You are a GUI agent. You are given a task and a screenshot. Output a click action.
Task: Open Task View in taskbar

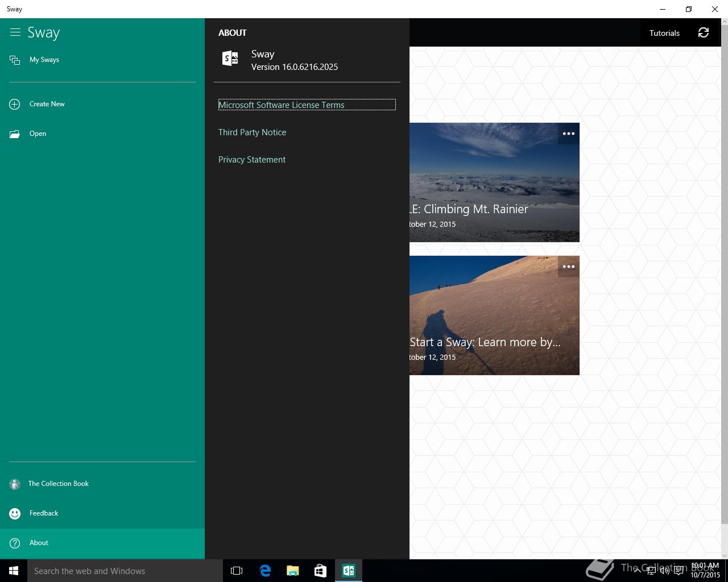[237, 571]
